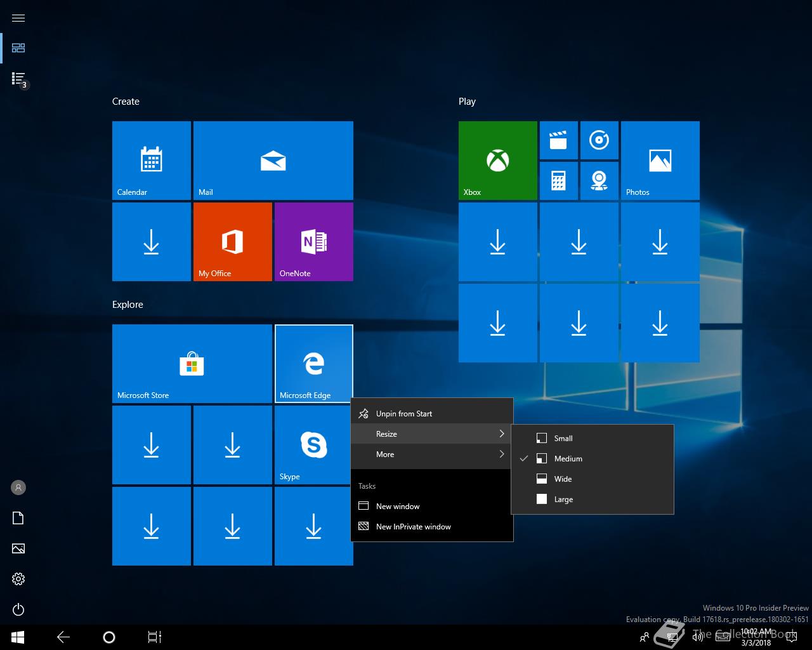Select New InPrivate window task

coord(431,526)
